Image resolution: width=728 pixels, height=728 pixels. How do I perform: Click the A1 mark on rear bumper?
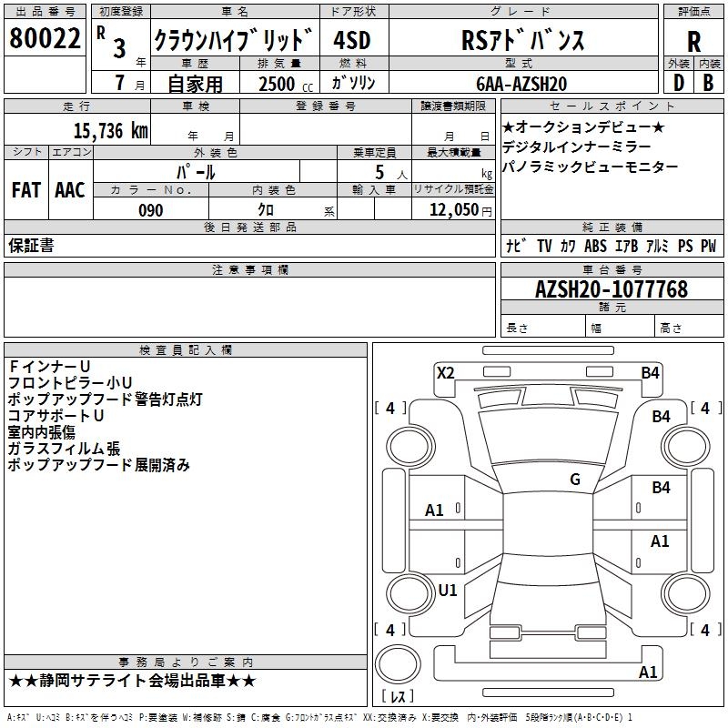tap(648, 672)
